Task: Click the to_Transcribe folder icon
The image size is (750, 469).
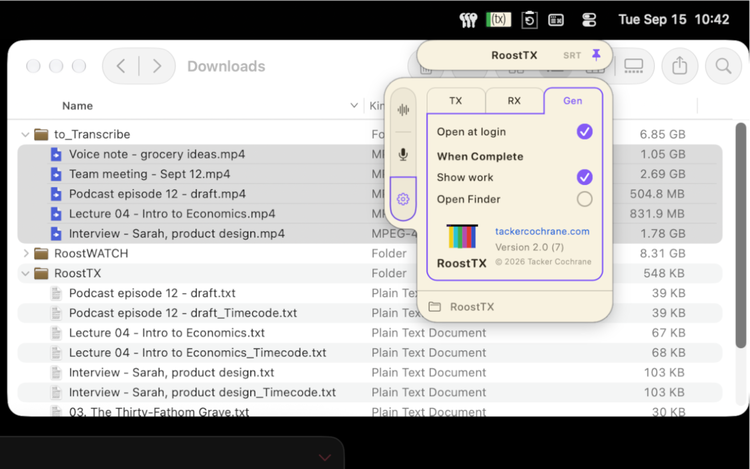Action: click(x=41, y=134)
